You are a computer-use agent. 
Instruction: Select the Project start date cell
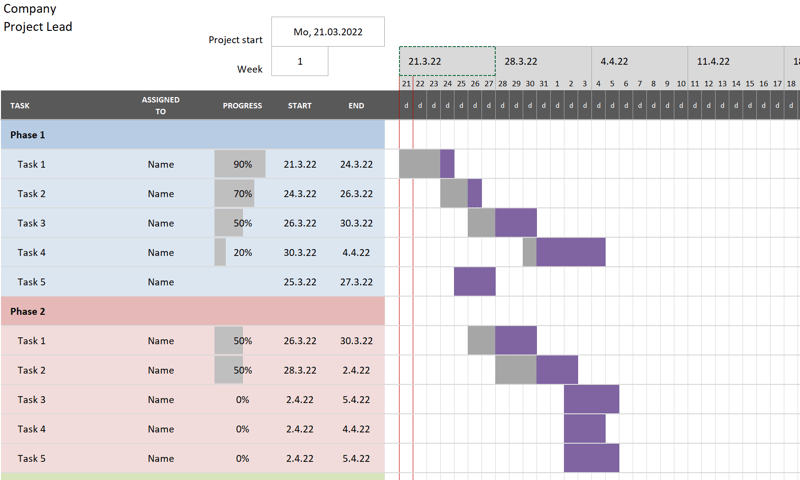click(x=328, y=32)
